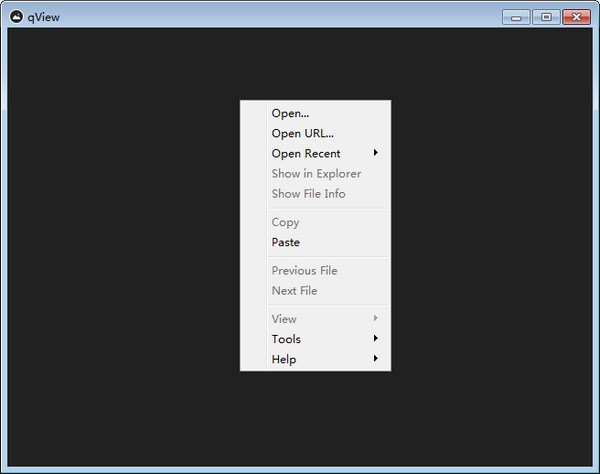Viewport: 600px width, 474px height.
Task: Click the arrow beside Help
Action: [376, 359]
